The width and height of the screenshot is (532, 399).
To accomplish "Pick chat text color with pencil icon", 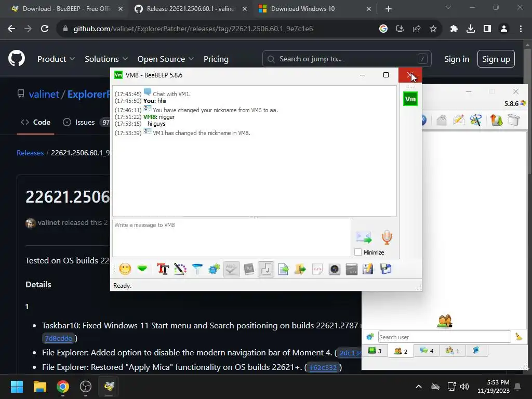I will pyautogui.click(x=180, y=269).
